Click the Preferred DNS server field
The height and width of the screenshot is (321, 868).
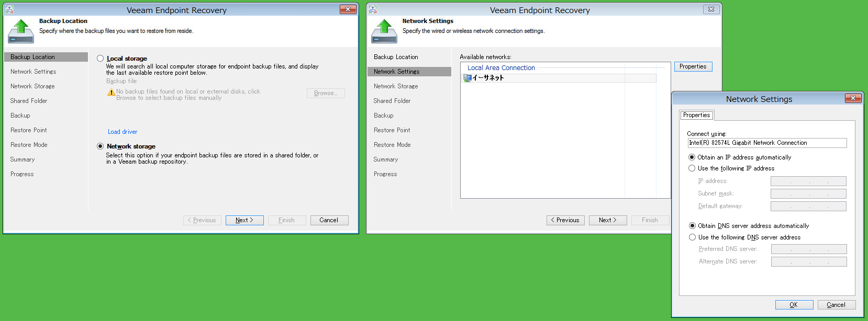point(809,249)
